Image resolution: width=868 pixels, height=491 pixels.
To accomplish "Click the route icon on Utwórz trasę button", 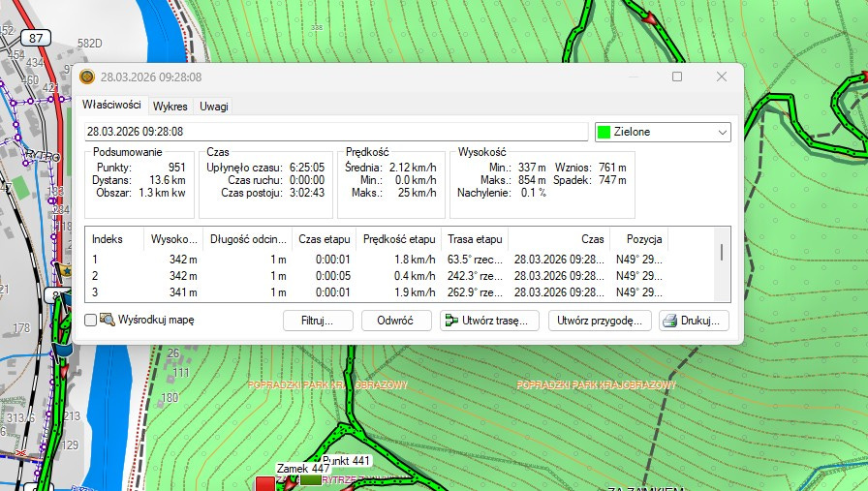I will 449,321.
